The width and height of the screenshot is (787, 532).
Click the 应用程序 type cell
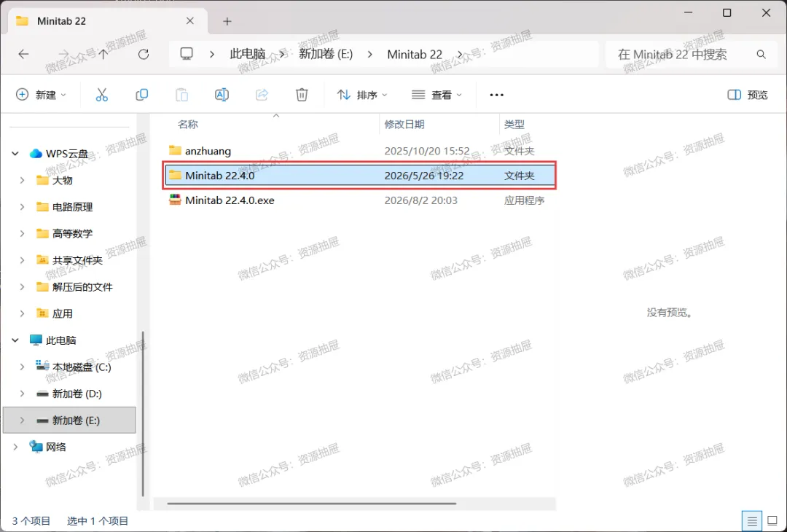(524, 200)
